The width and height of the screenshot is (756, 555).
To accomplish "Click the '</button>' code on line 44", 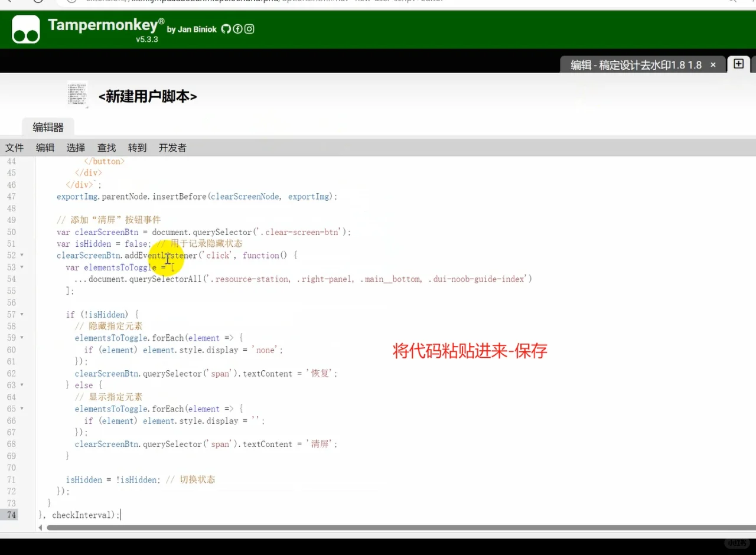I will click(105, 161).
